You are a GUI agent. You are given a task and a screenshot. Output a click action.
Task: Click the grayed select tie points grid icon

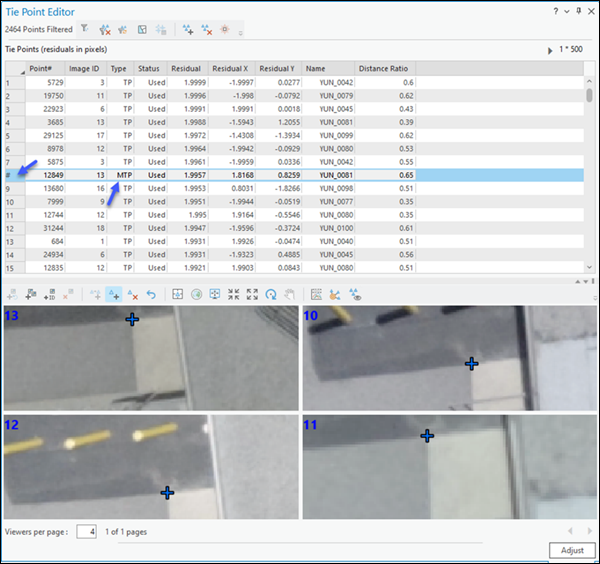click(x=161, y=29)
